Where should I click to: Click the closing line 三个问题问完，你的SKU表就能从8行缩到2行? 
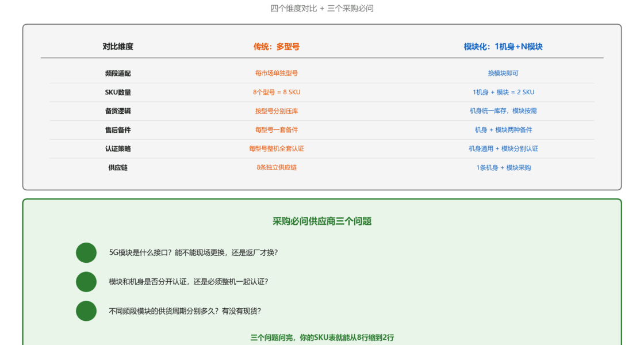(x=322, y=338)
